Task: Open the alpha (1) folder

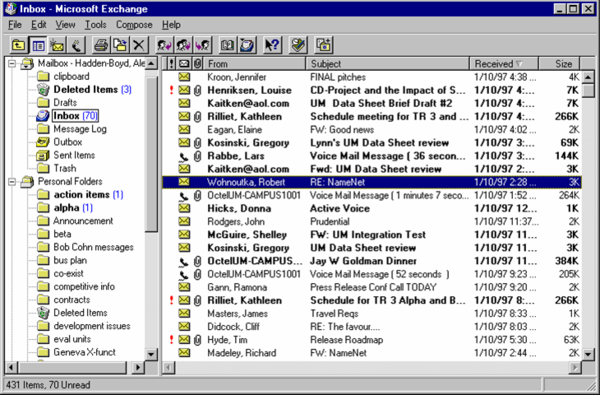Action: [x=73, y=208]
